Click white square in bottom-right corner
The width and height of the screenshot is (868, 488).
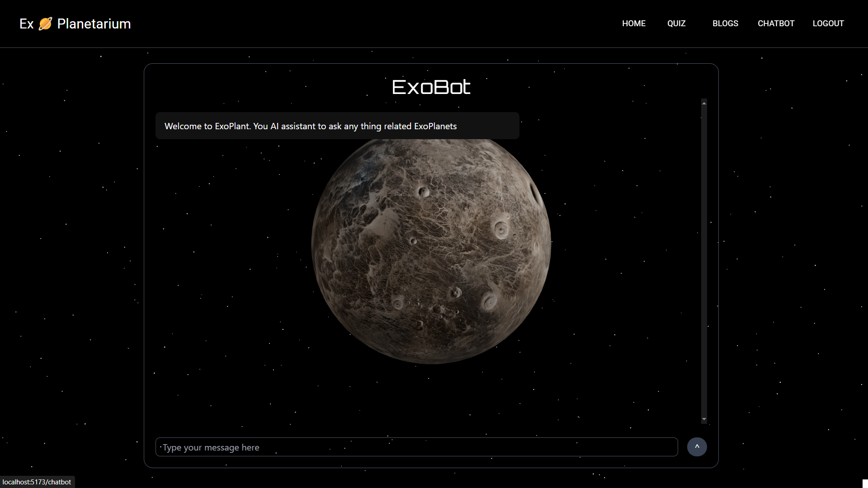point(865,483)
